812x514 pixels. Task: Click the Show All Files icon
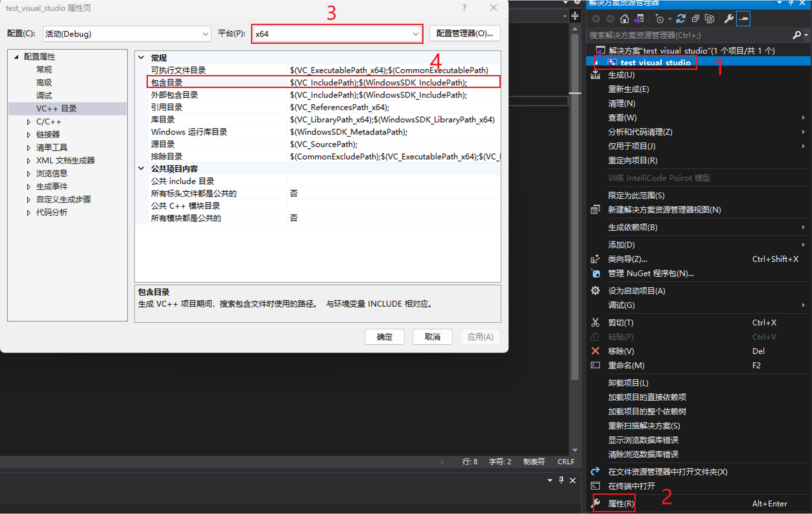[710, 19]
